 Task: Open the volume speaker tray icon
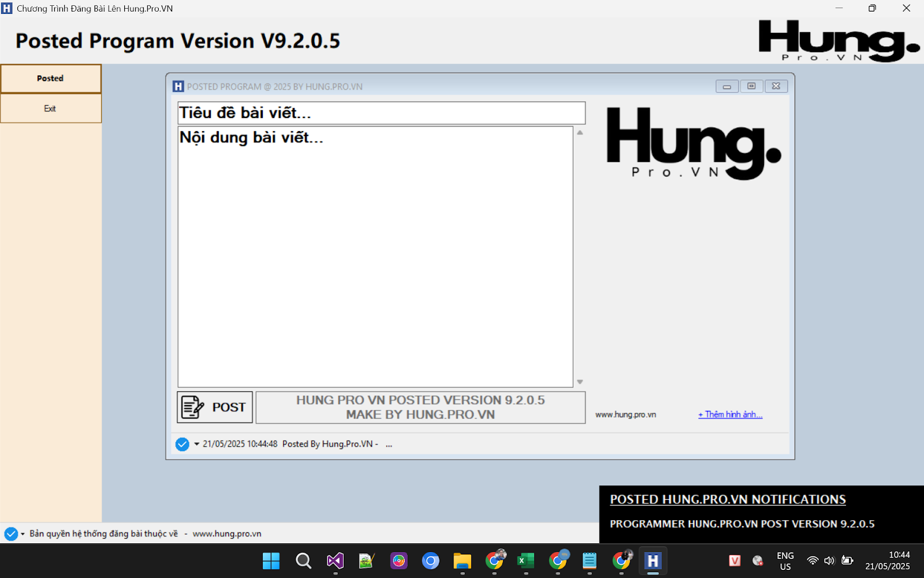pyautogui.click(x=829, y=560)
